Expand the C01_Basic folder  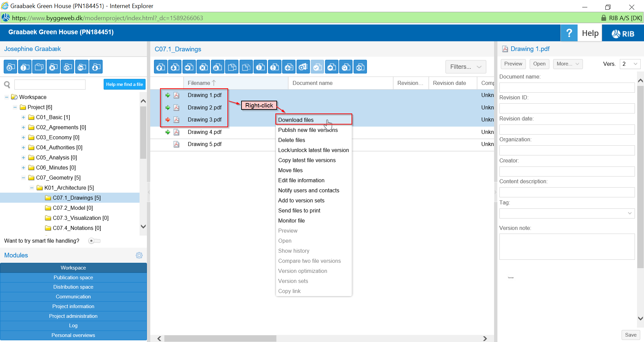23,117
